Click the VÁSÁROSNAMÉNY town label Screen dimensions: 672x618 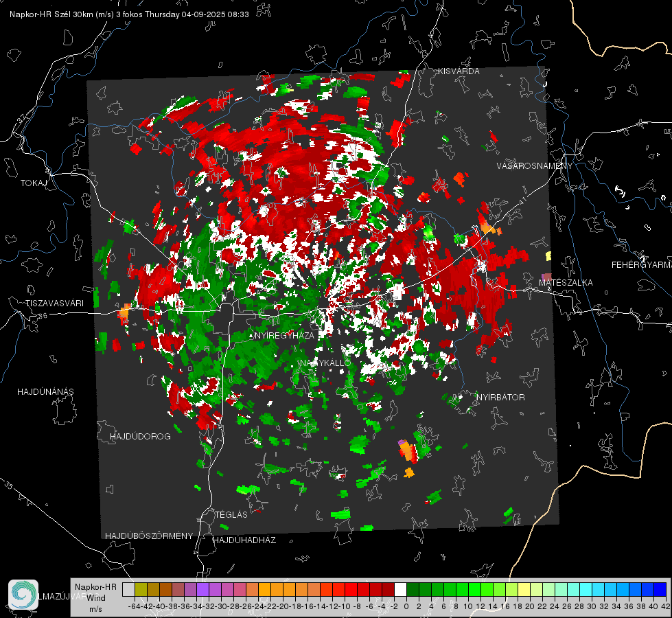535,166
